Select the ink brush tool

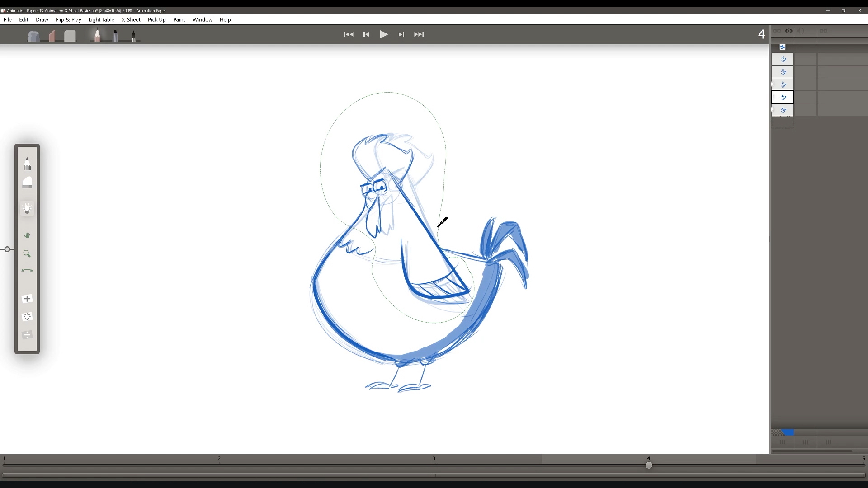click(133, 36)
